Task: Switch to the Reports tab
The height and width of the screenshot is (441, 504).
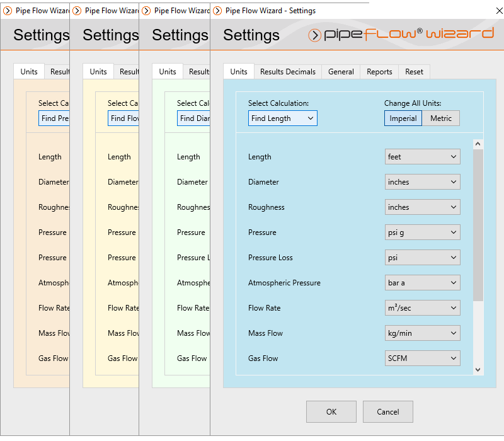Action: [379, 72]
